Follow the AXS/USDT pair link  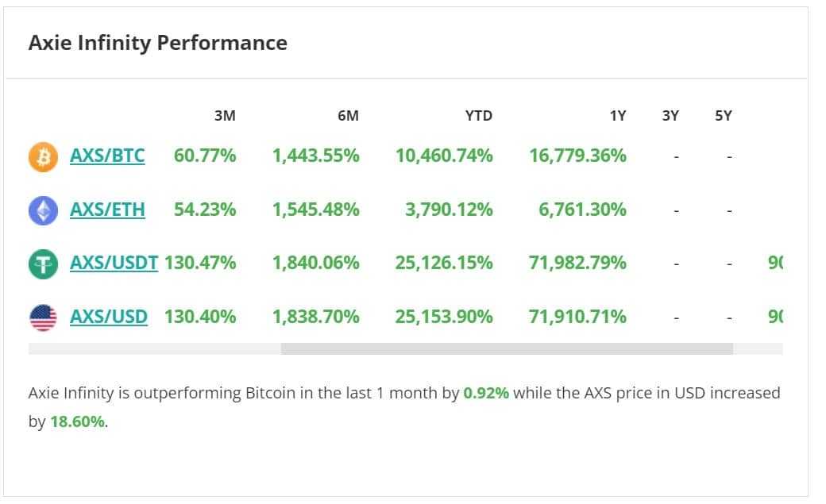[114, 263]
